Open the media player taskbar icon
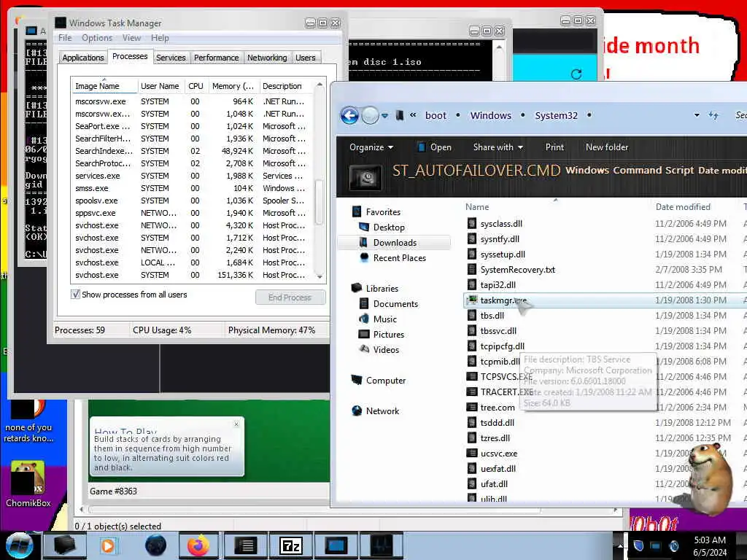The width and height of the screenshot is (747, 560). [x=108, y=545]
